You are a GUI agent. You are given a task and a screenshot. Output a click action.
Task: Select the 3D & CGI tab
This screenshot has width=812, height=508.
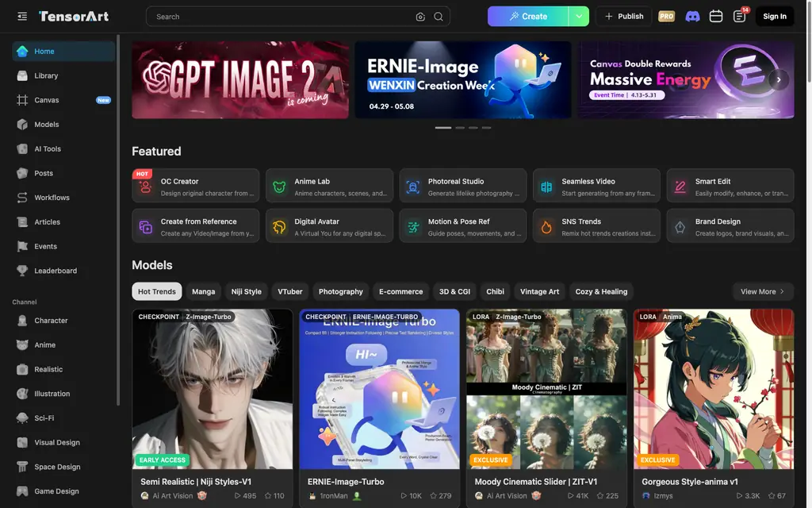(x=454, y=291)
